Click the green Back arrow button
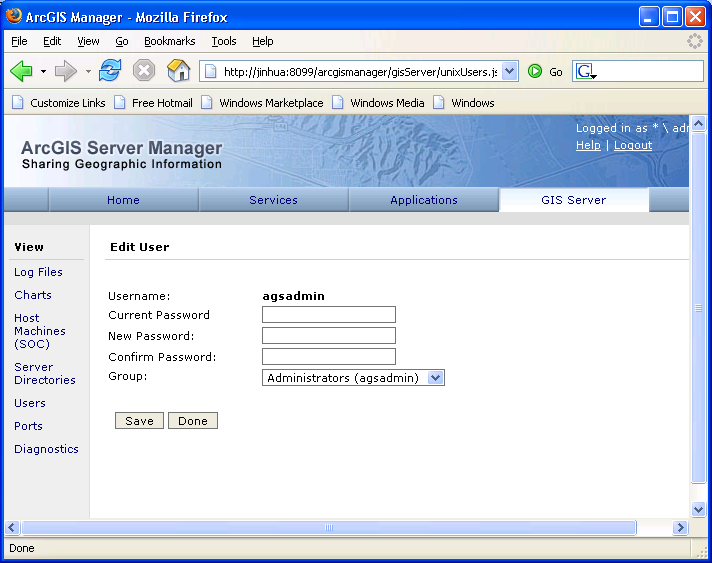Screen dimensions: 712x563 tap(21, 71)
